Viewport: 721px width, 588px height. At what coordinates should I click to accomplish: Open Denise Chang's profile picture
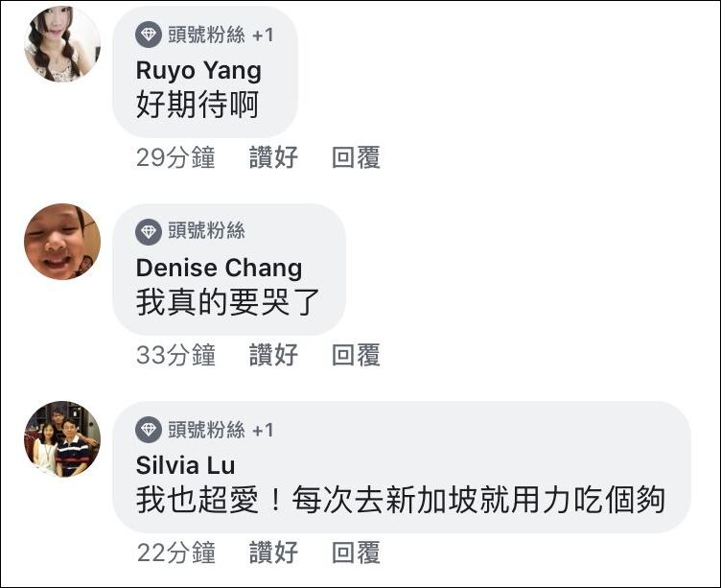point(62,241)
